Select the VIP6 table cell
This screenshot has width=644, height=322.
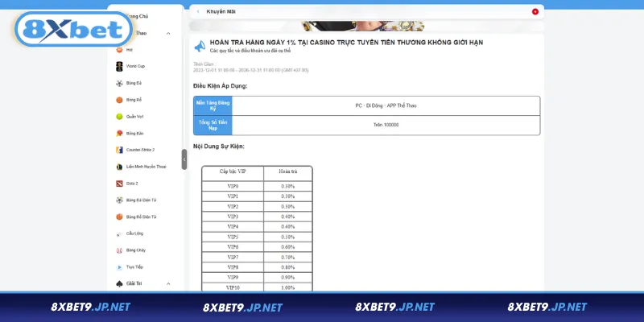(233, 247)
